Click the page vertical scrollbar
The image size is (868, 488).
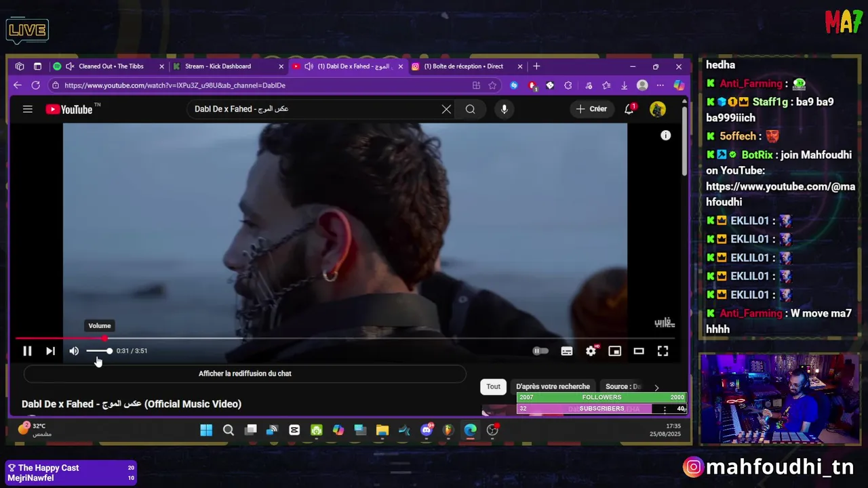point(684,142)
